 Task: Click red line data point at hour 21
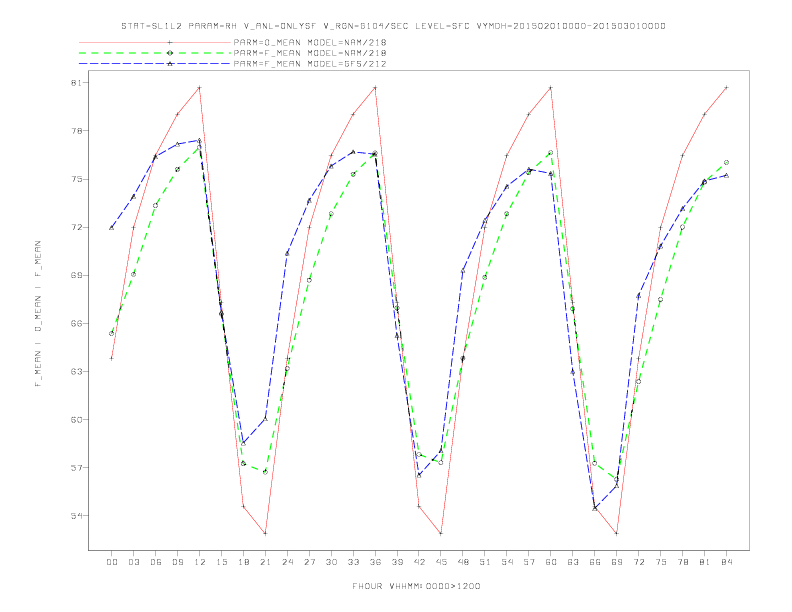(x=265, y=533)
